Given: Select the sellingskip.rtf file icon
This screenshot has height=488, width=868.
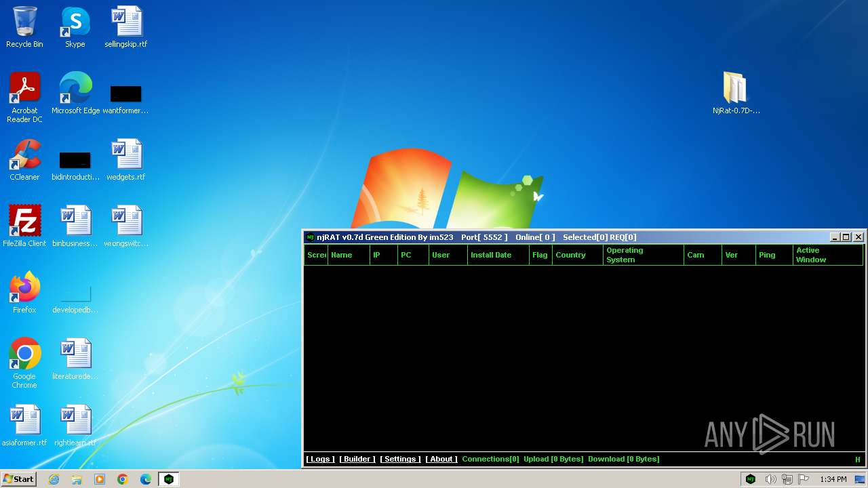Looking at the screenshot, I should click(126, 27).
